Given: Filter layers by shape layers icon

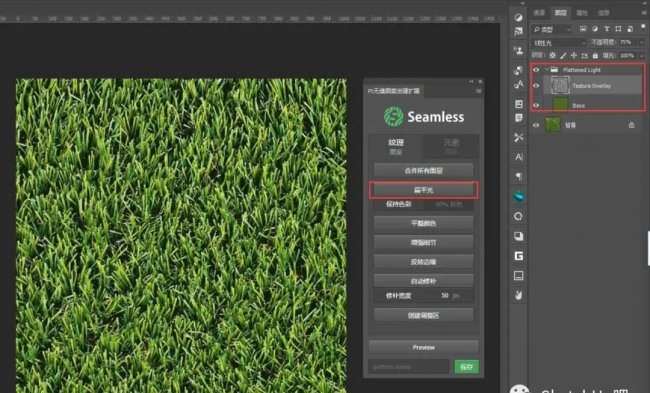Looking at the screenshot, I should pos(618,29).
